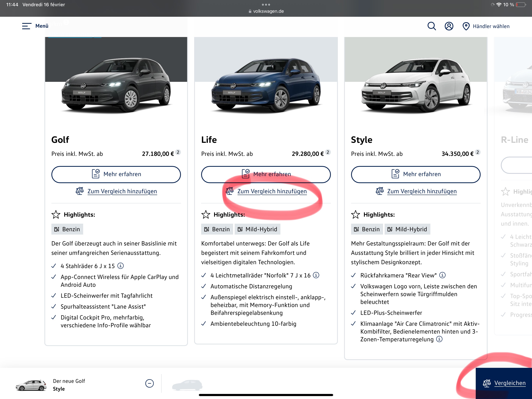Add Life trim to comparison

coord(272,191)
